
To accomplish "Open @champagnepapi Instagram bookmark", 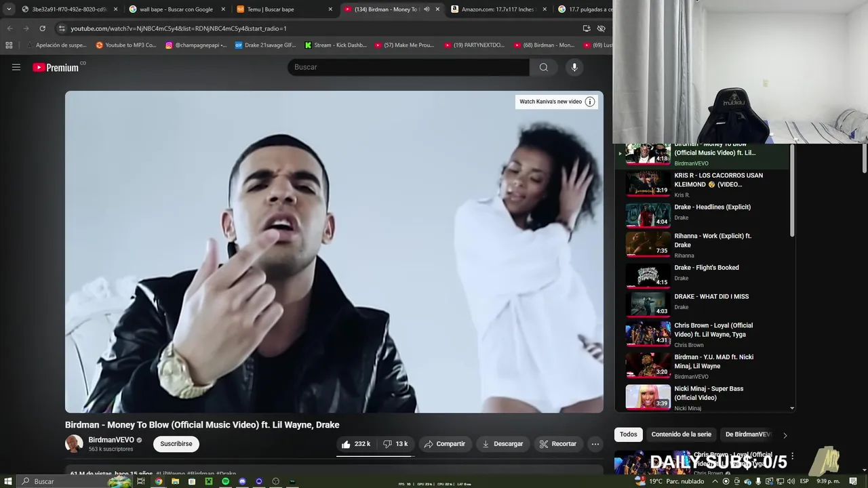I will point(196,45).
